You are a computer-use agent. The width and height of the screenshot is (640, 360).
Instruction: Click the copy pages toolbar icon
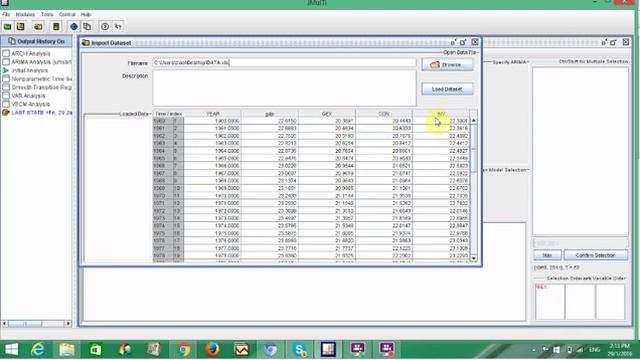pos(87,27)
